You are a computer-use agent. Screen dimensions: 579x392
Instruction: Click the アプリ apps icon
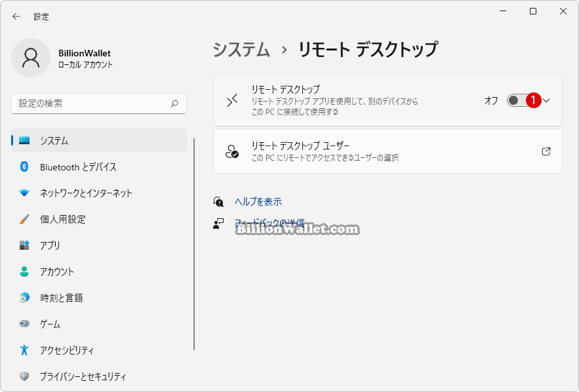pyautogui.click(x=24, y=245)
